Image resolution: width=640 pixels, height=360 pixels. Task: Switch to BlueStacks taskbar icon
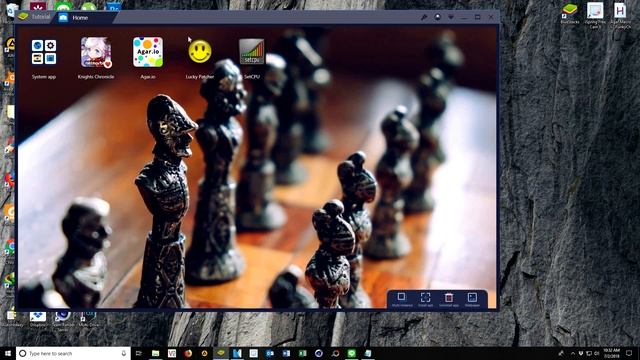221,353
